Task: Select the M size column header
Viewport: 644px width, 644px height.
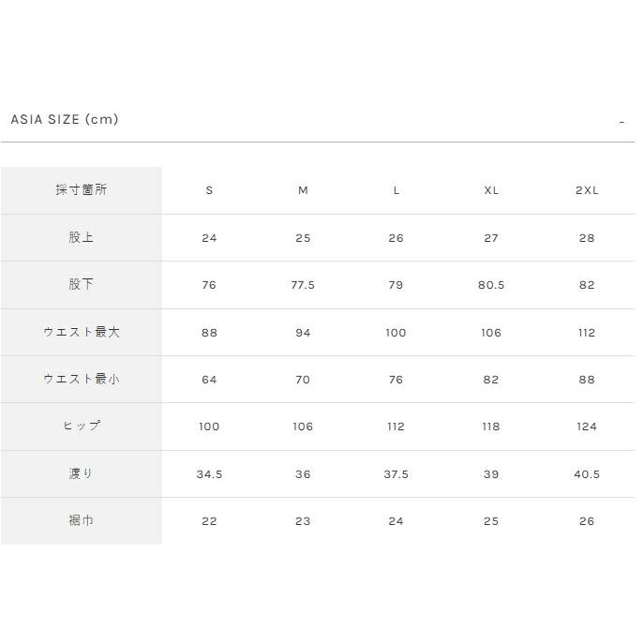Action: pos(303,190)
